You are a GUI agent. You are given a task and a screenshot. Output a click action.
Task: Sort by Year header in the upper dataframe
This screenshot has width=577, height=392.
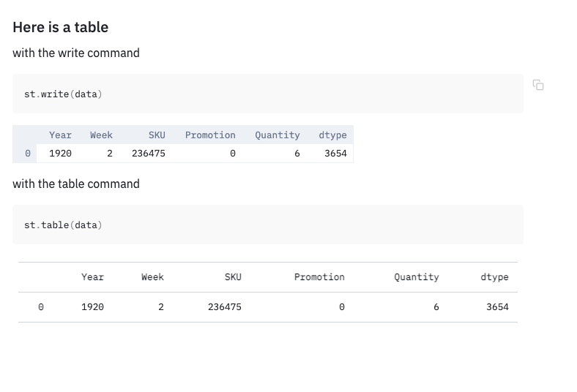point(60,135)
